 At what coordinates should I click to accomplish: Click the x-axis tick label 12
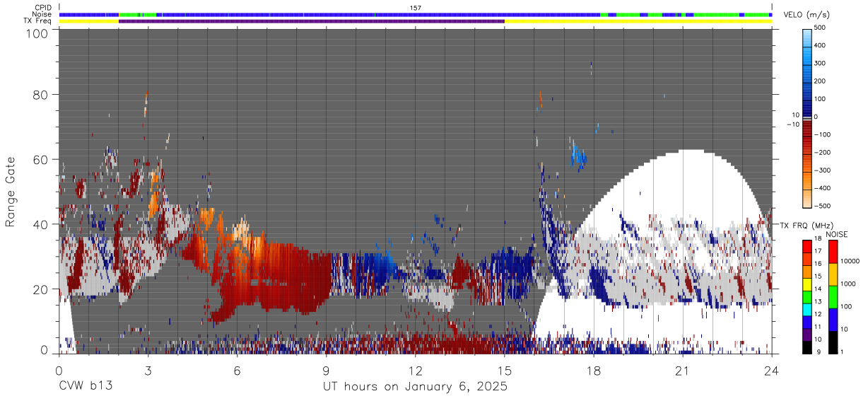pos(416,370)
